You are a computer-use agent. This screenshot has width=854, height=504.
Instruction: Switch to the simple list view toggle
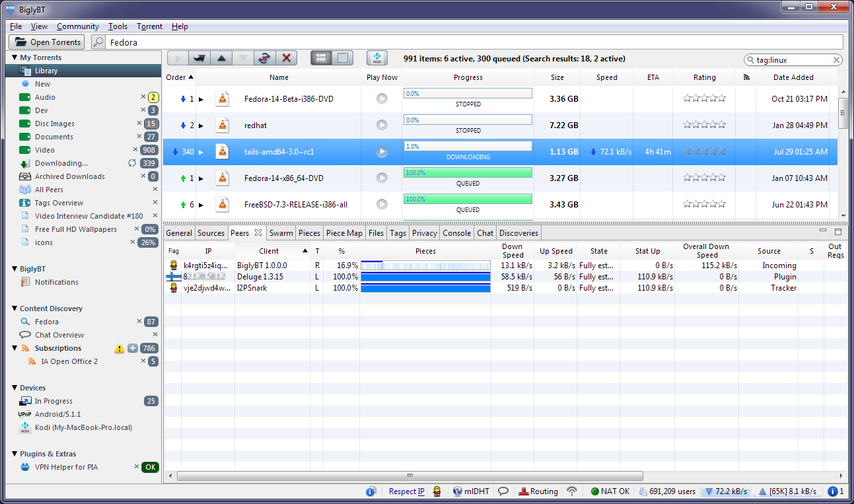click(x=342, y=58)
